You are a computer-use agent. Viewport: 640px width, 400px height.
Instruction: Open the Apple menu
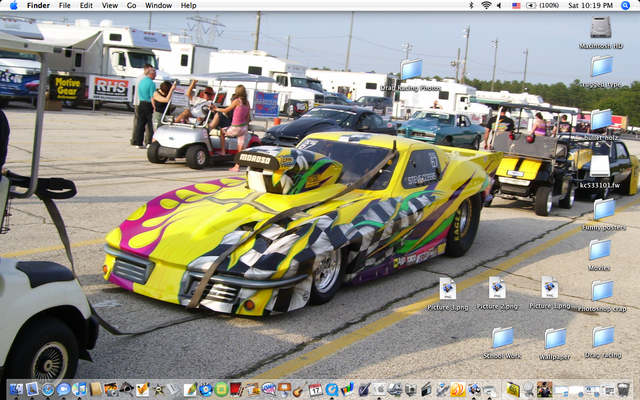coord(13,5)
